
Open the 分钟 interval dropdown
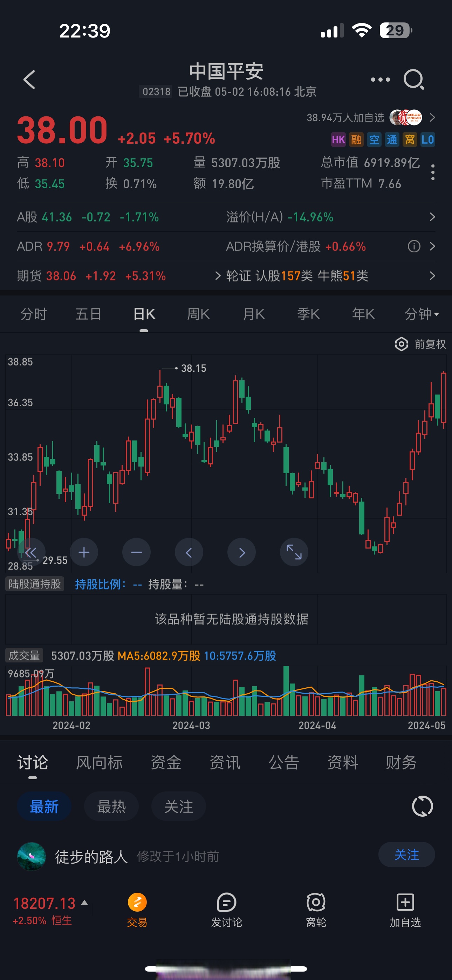[422, 314]
